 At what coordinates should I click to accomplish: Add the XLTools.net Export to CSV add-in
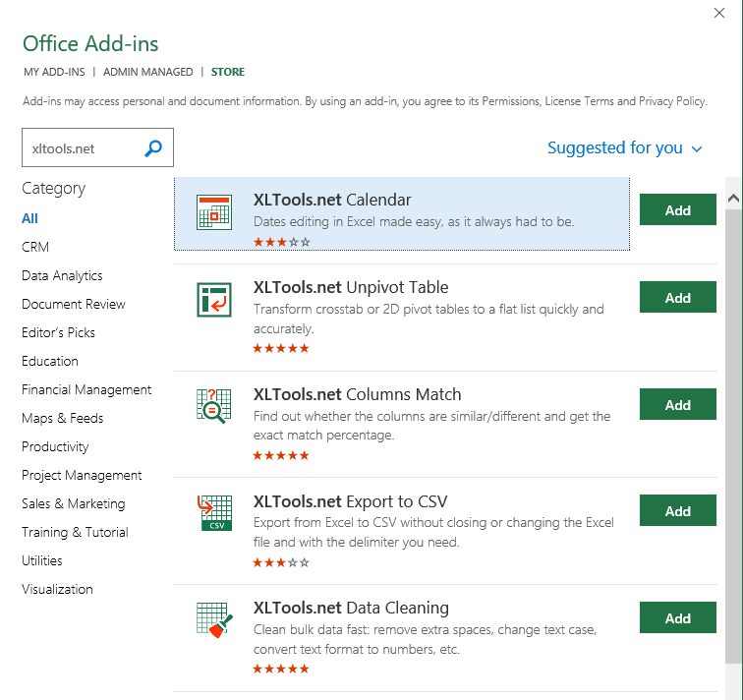click(x=677, y=510)
